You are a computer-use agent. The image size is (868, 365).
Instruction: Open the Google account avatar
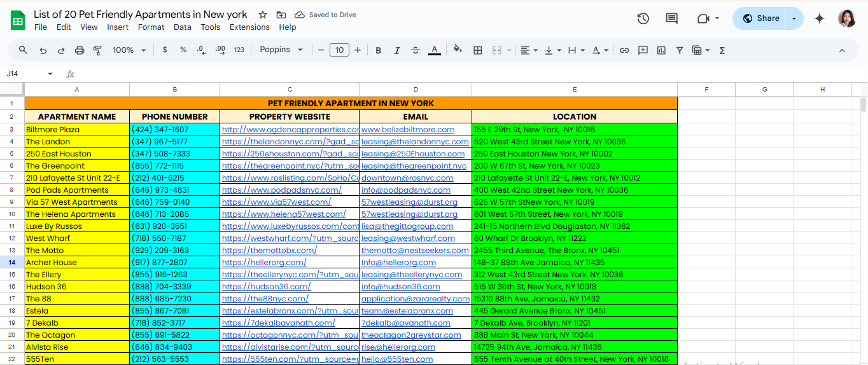[x=847, y=18]
